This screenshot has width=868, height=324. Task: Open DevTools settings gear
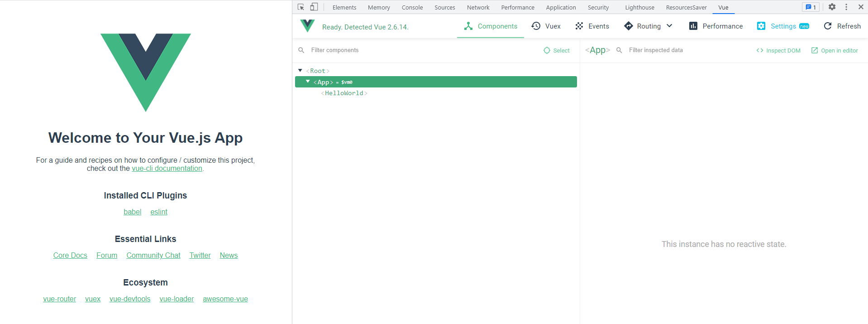pos(832,7)
